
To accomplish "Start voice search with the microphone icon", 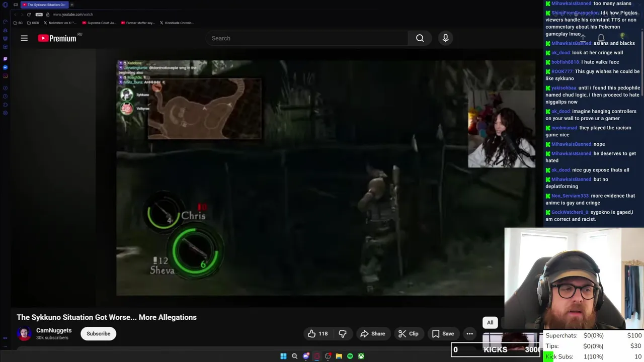I will click(x=445, y=38).
